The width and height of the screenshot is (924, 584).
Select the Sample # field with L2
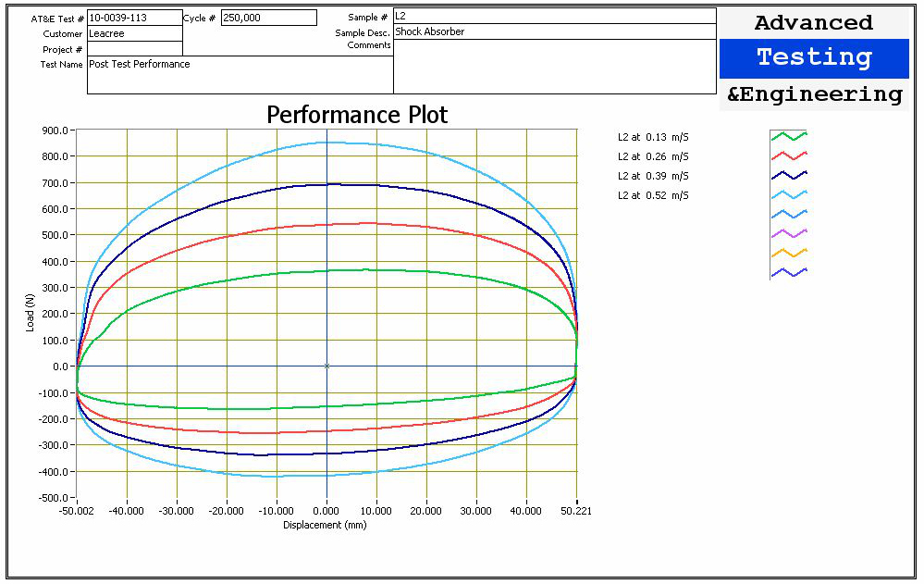(x=554, y=16)
